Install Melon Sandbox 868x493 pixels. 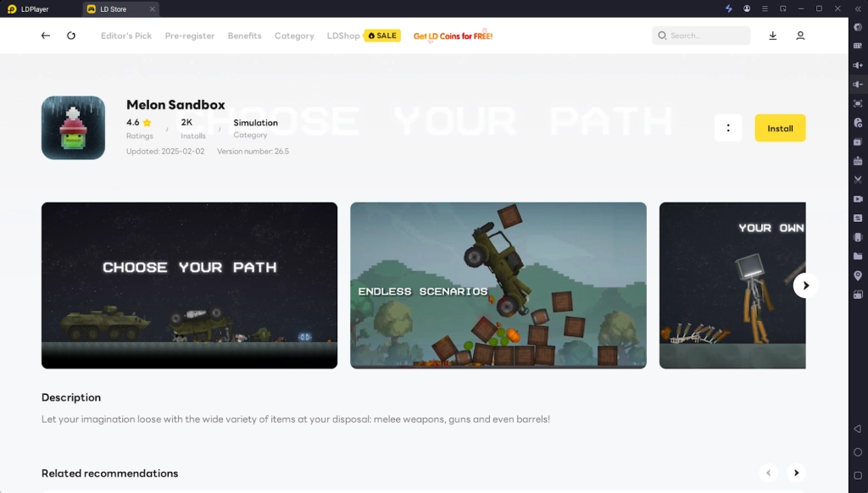pyautogui.click(x=780, y=128)
